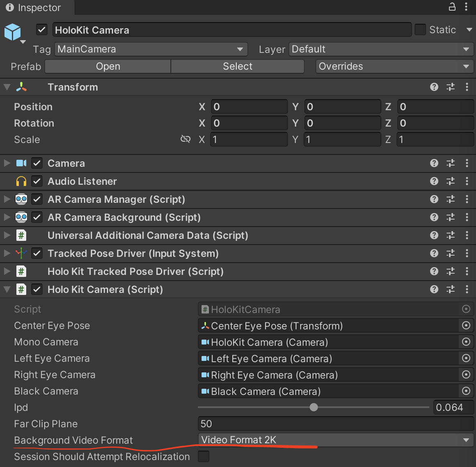Click the Prefab Select button
The height and width of the screenshot is (467, 476).
pos(238,66)
